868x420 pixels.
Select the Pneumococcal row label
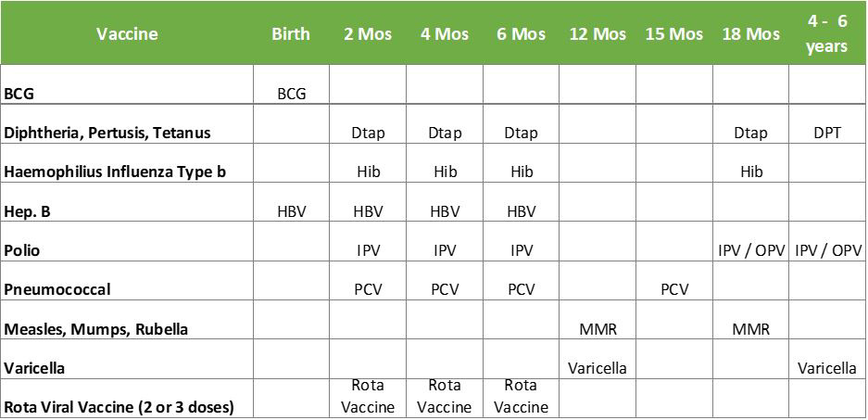point(57,289)
